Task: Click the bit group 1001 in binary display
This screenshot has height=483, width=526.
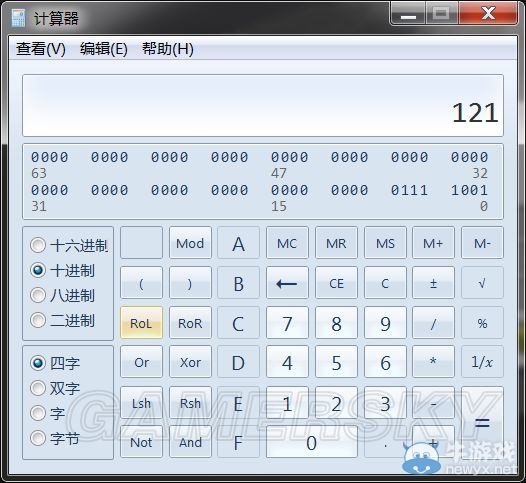Action: 469,190
